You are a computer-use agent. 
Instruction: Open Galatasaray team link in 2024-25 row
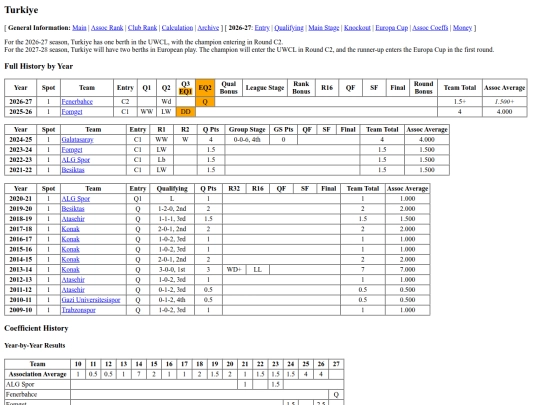click(77, 139)
